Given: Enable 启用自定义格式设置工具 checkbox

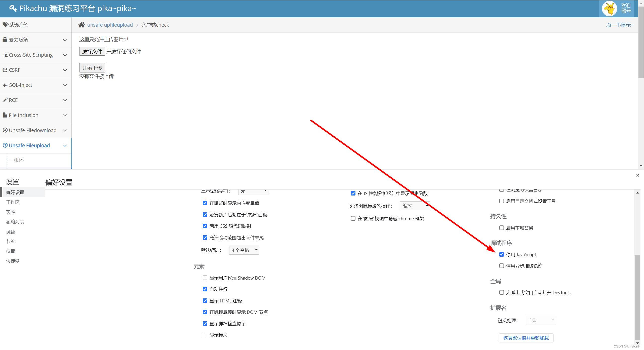Looking at the screenshot, I should (x=502, y=201).
